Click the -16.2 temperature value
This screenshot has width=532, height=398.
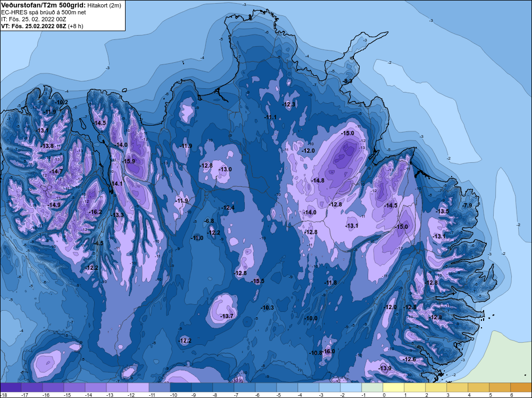point(95,212)
